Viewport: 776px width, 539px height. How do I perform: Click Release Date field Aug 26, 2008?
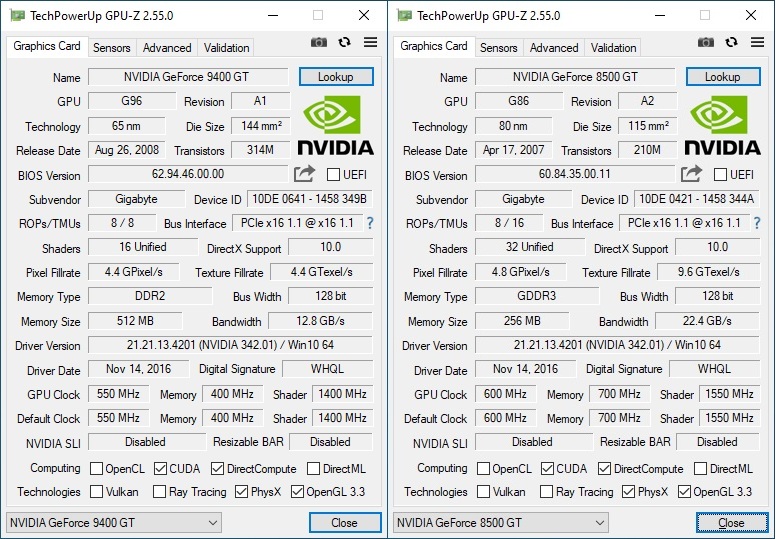click(x=127, y=150)
